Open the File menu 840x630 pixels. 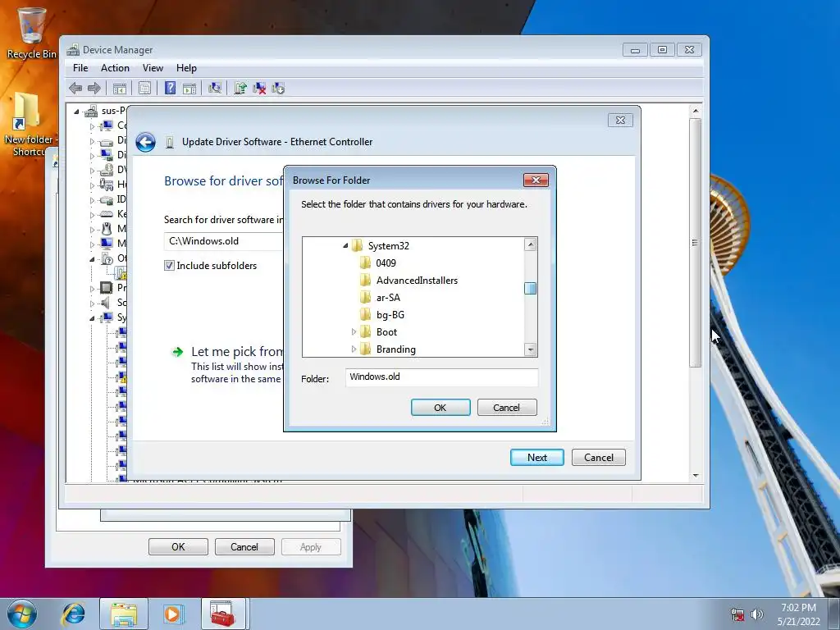click(x=80, y=68)
